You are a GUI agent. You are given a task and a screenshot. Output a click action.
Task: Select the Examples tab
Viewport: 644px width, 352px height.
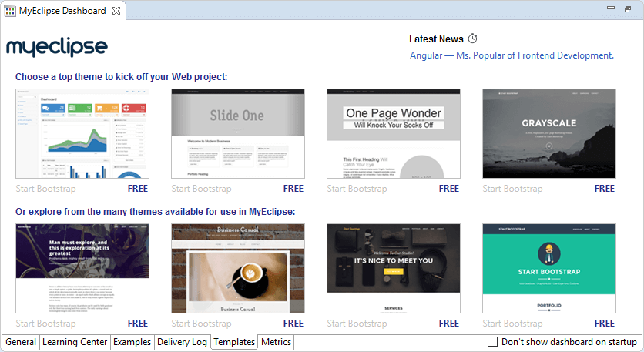[132, 342]
